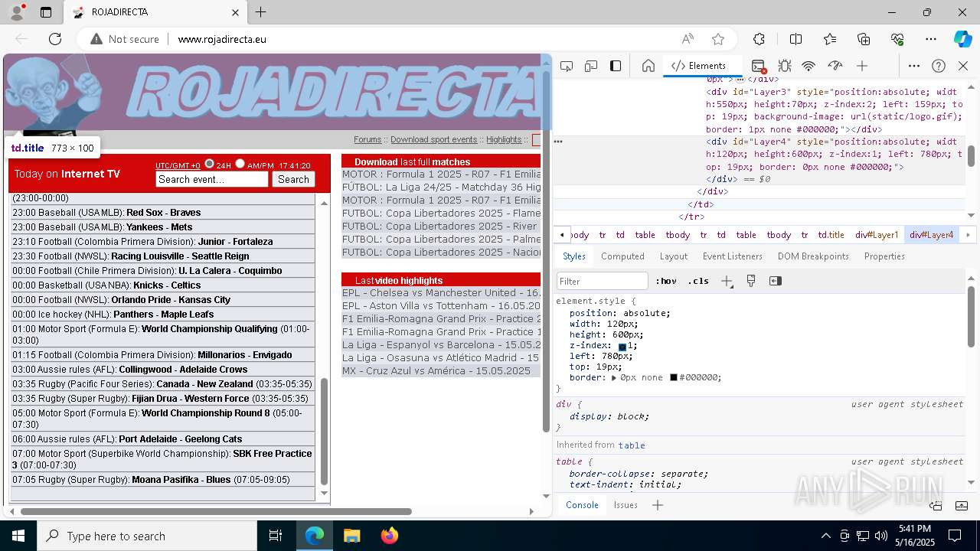Viewport: 980px width, 551px height.
Task: Open Windows Start menu
Action: coord(18,536)
